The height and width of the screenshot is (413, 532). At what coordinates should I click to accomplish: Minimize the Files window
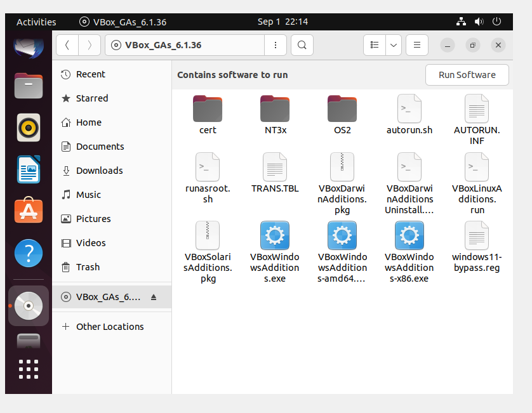coord(448,45)
